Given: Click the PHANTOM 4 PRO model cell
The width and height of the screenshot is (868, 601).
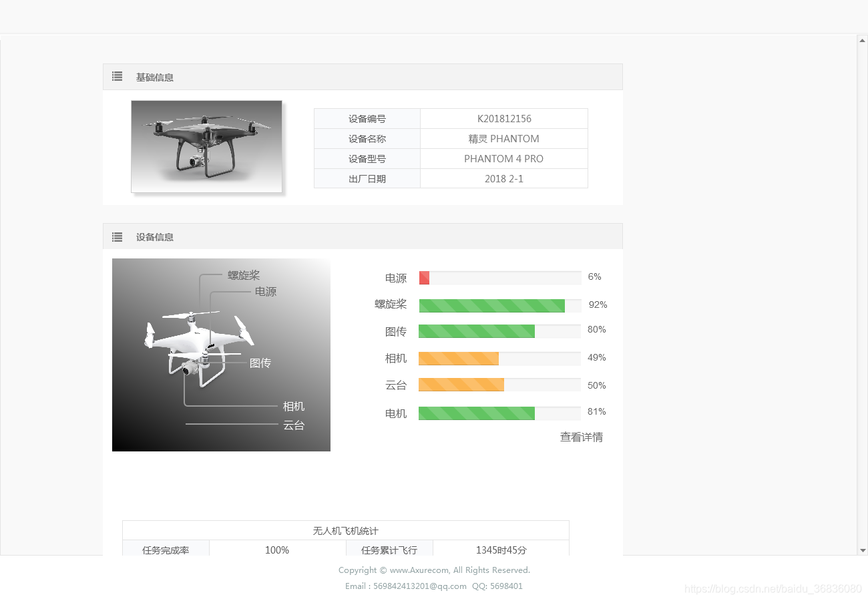Looking at the screenshot, I should point(504,159).
